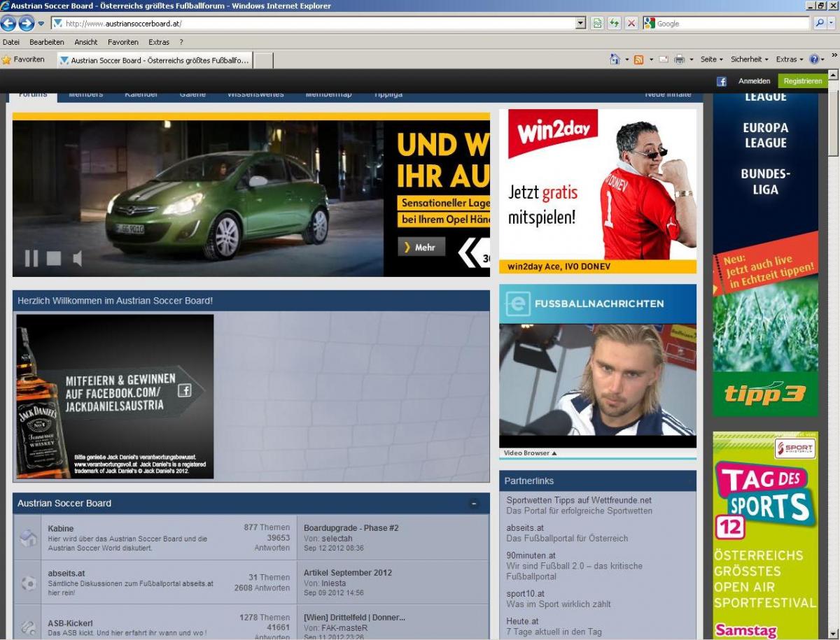Go back with the browser Back arrow

click(x=8, y=23)
